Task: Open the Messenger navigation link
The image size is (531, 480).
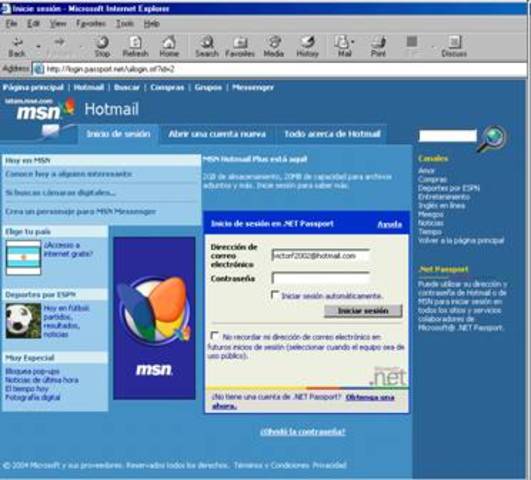Action: coord(253,87)
